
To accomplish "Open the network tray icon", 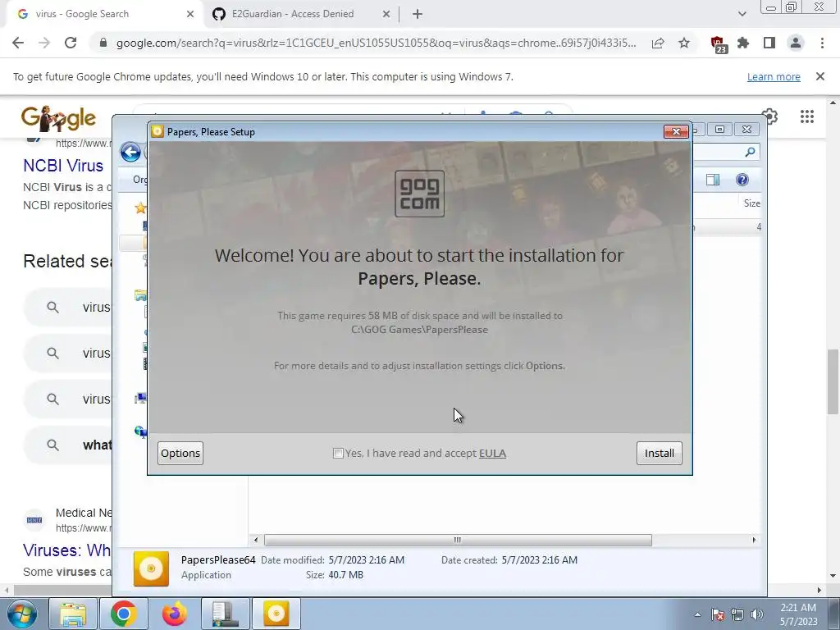I will click(x=737, y=614).
